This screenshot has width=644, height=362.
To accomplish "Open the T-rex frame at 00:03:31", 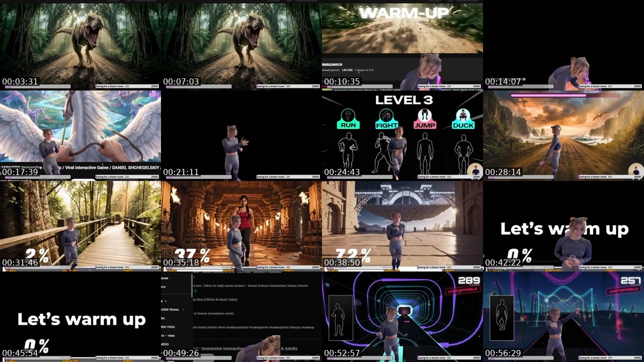I will point(80,45).
